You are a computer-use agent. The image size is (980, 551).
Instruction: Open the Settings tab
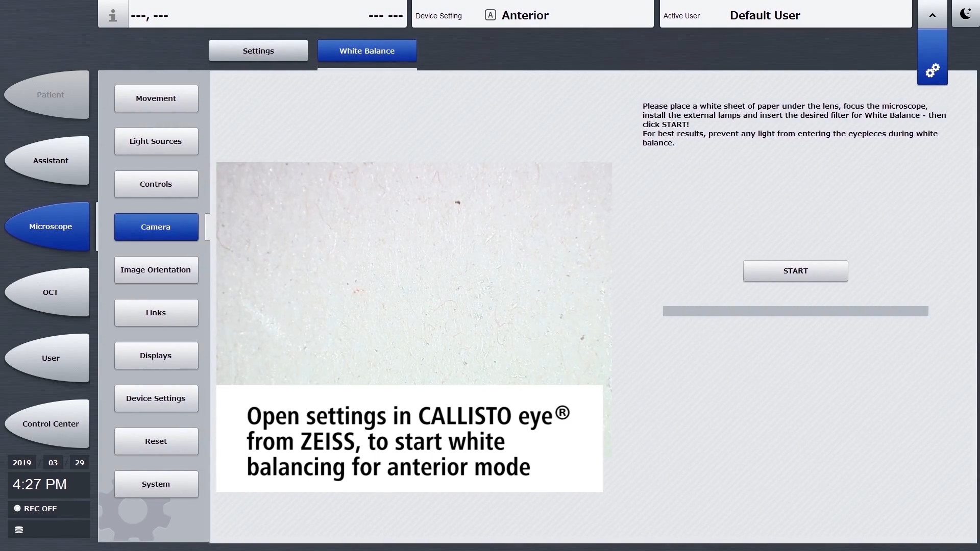pyautogui.click(x=258, y=51)
